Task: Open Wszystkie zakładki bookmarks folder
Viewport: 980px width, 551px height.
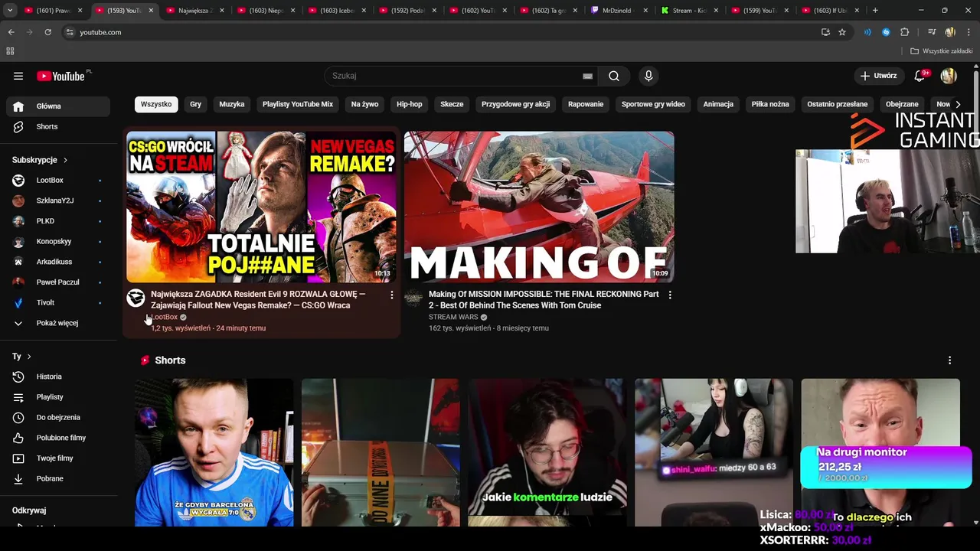Action: pos(942,51)
